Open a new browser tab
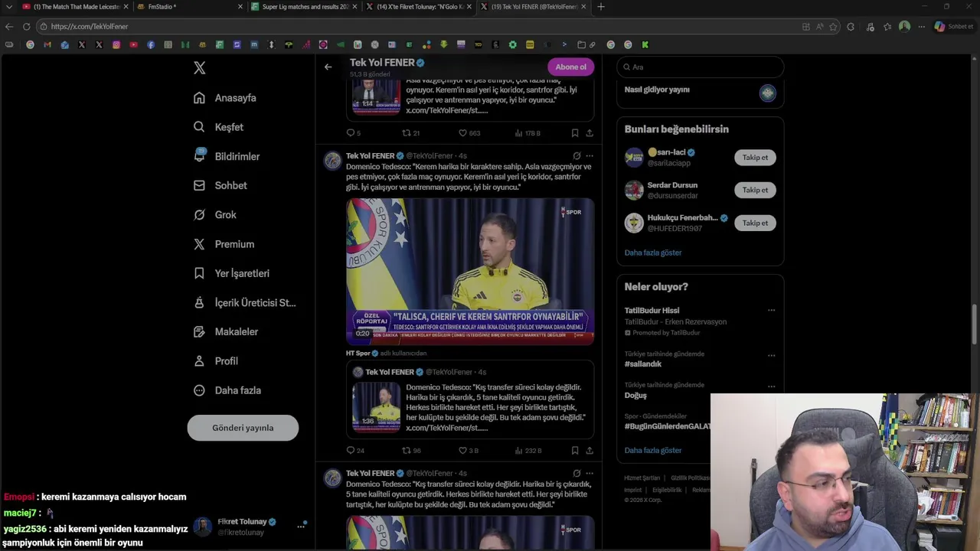The image size is (980, 551). 601,7
